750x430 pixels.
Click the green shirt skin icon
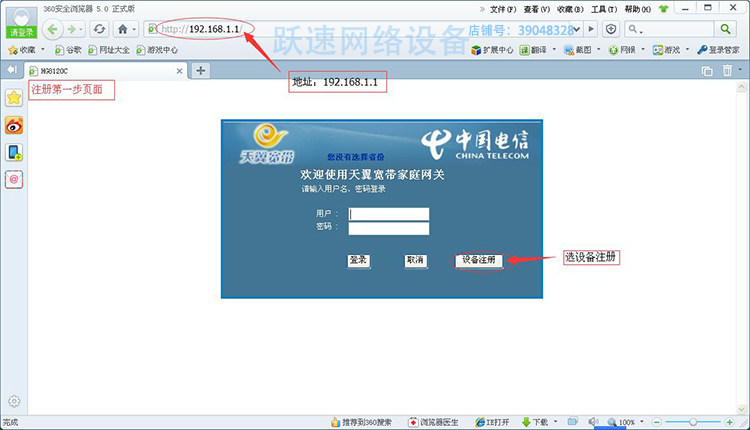663,9
